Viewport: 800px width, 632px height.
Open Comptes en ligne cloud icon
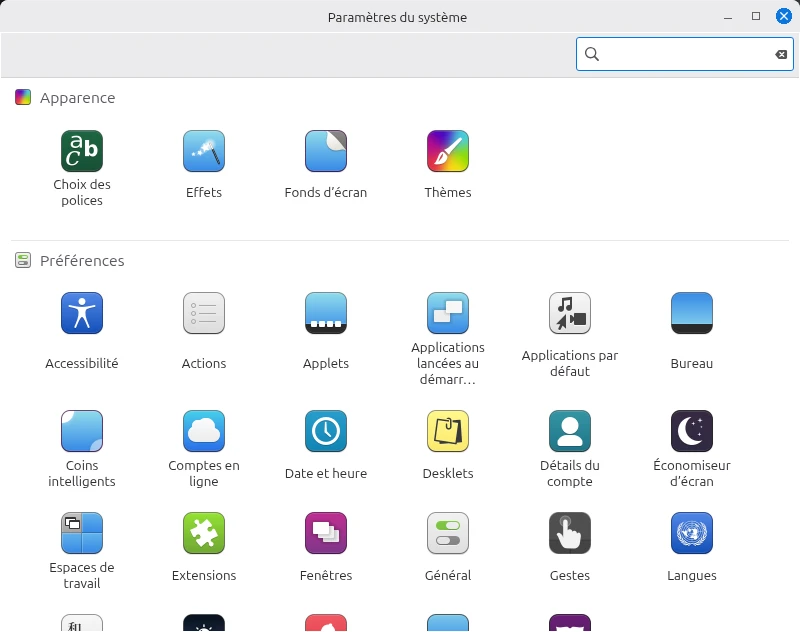click(x=204, y=431)
